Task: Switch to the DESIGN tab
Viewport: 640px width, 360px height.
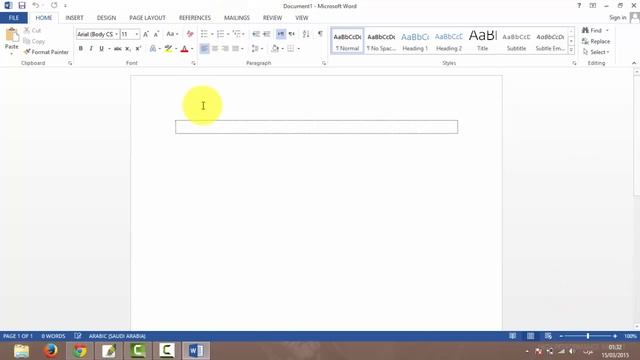Action: click(106, 18)
